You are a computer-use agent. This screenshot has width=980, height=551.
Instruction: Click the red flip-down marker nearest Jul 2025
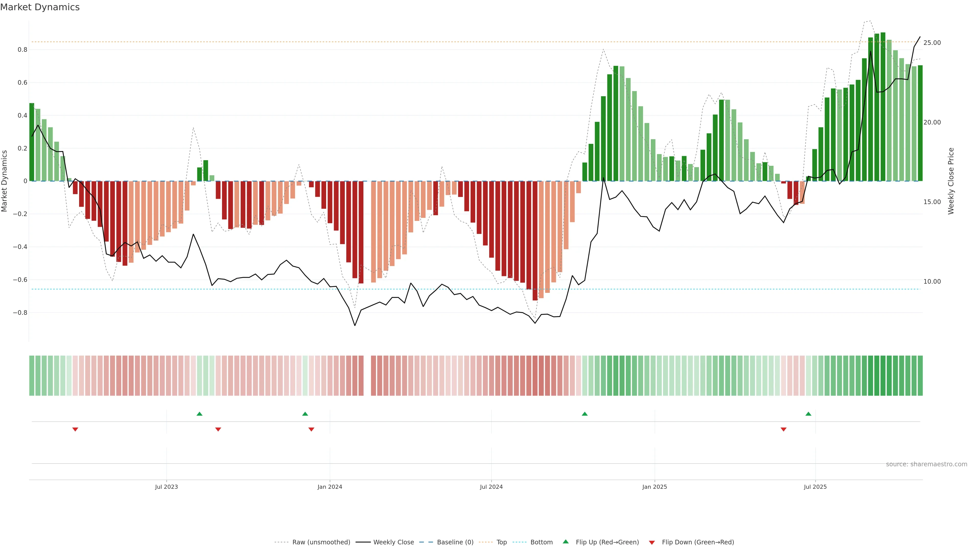coord(783,429)
